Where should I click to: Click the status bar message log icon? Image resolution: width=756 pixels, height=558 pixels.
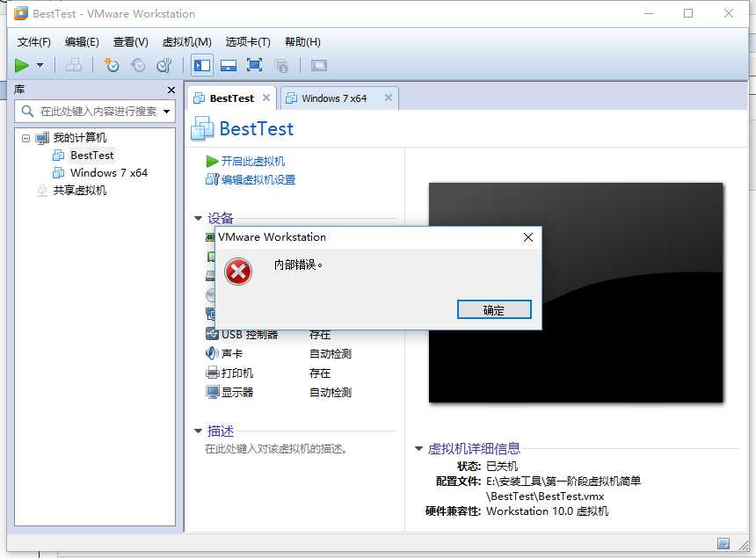pos(723,544)
